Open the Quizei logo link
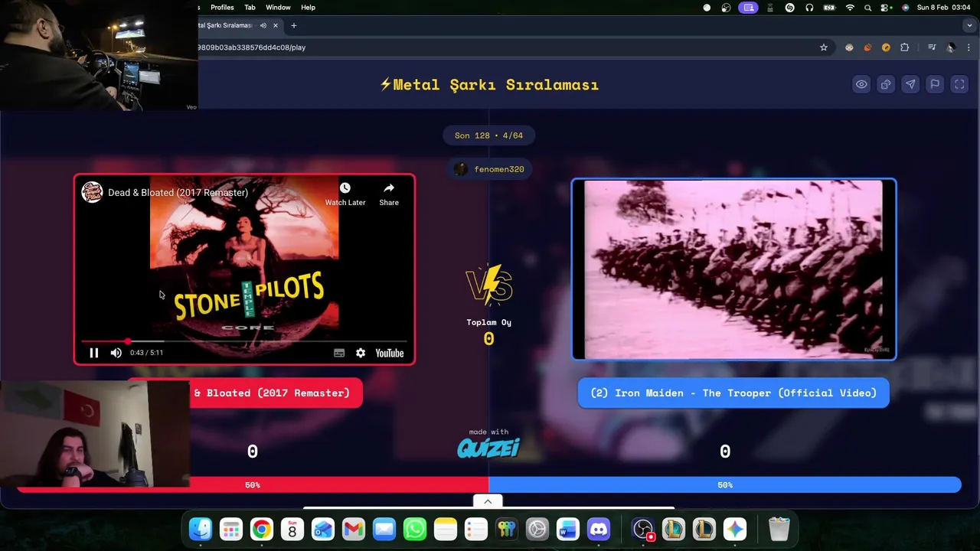 pyautogui.click(x=488, y=448)
